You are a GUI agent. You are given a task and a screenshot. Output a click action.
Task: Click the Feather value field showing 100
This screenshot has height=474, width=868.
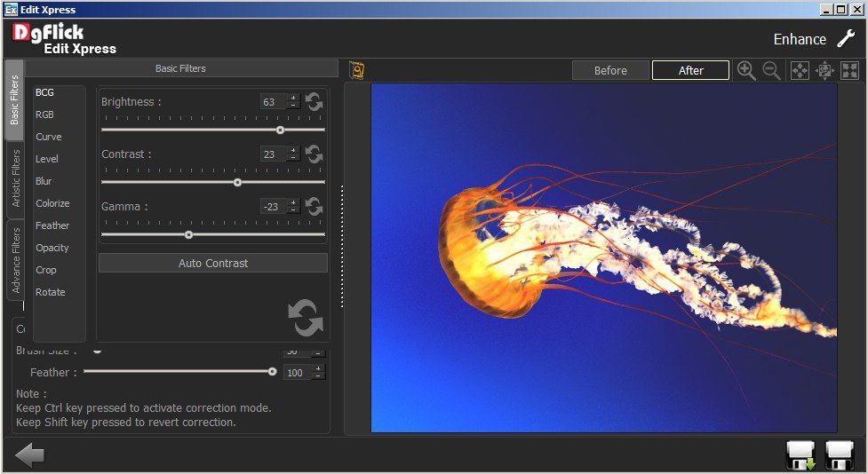[x=298, y=373]
